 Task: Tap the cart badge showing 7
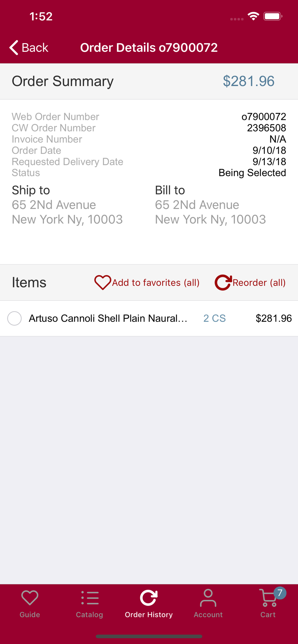click(280, 593)
